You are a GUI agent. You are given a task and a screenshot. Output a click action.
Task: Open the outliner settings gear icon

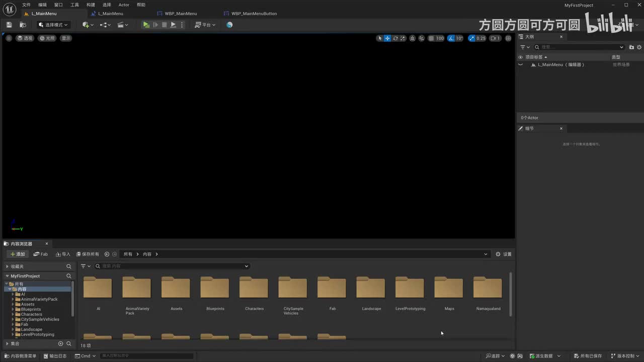point(639,47)
